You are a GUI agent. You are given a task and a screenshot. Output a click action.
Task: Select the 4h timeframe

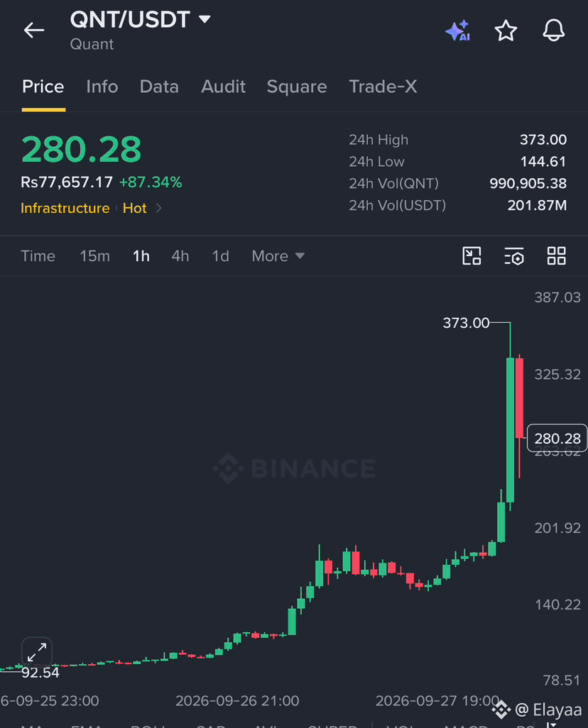tap(180, 256)
